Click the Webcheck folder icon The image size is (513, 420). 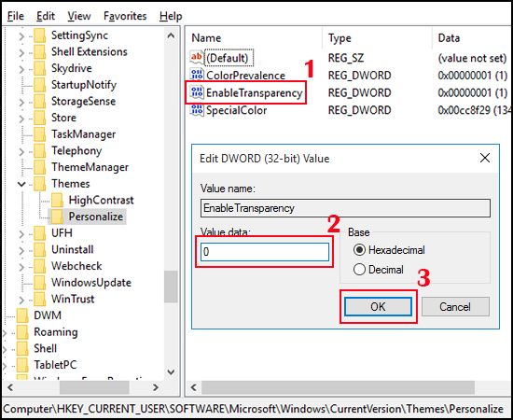point(40,266)
